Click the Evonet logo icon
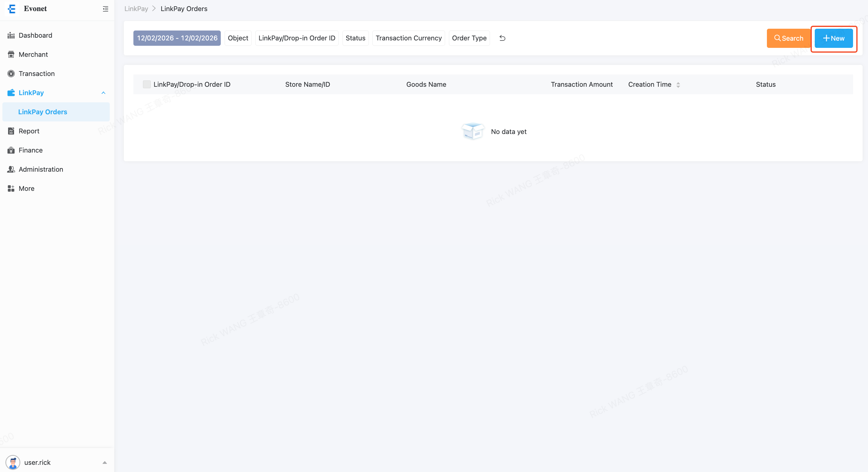Image resolution: width=868 pixels, height=472 pixels. (x=12, y=9)
